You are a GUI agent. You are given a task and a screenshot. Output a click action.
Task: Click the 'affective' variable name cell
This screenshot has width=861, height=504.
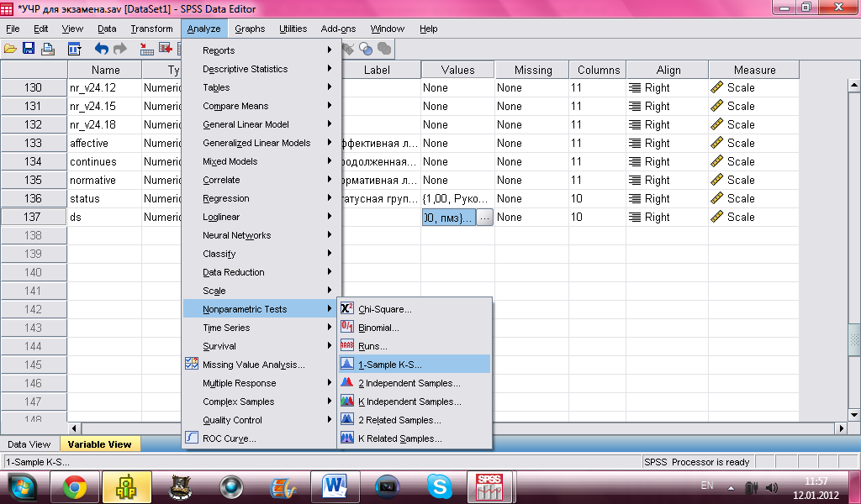coord(105,143)
